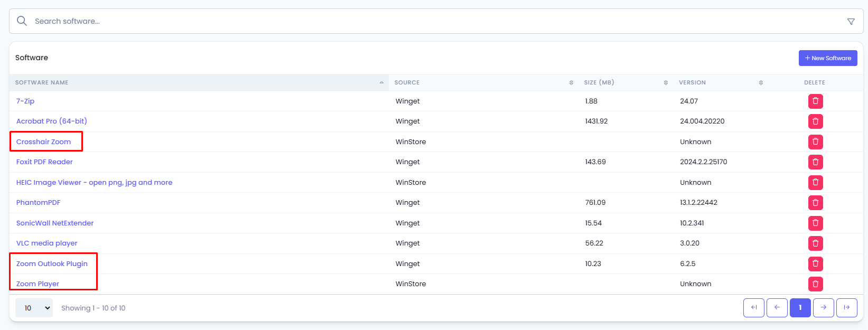The height and width of the screenshot is (330, 868).
Task: Click the New Software button
Action: (x=828, y=58)
